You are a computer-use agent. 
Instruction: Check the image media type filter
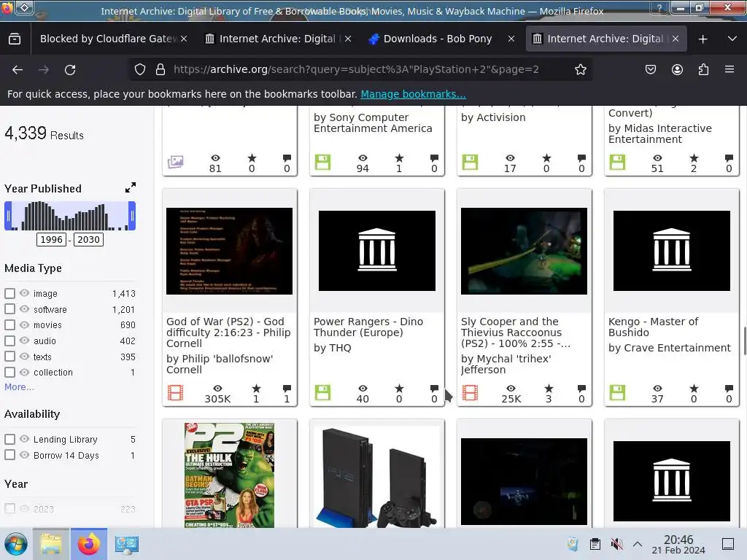tap(9, 293)
